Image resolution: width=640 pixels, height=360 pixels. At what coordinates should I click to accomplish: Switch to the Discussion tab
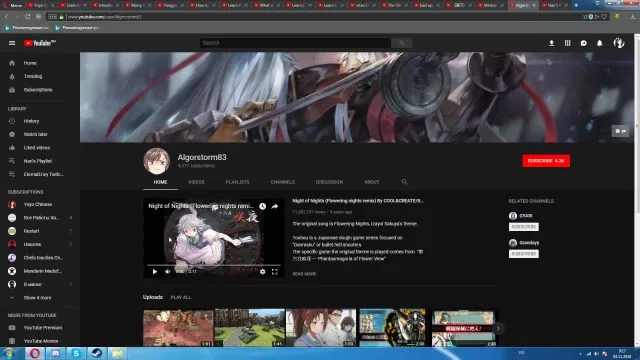coord(329,182)
